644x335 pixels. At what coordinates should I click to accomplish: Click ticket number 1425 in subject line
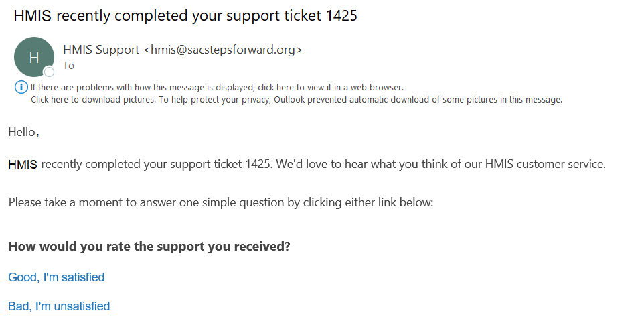click(341, 15)
